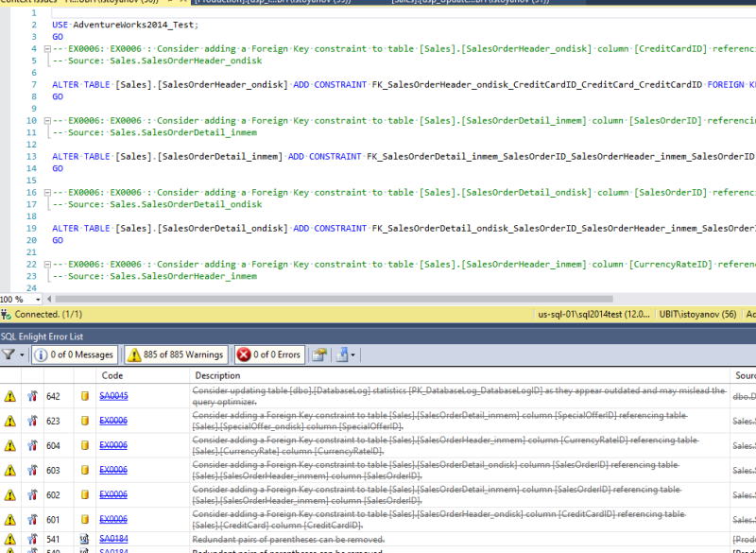Click the quick-fix tools icon in row 604
The height and width of the screenshot is (553, 756).
[x=32, y=445]
